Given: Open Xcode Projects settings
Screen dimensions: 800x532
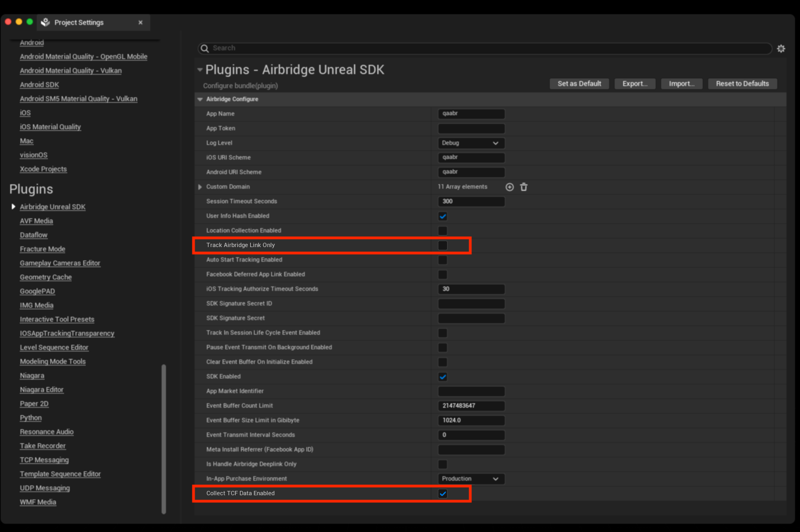Looking at the screenshot, I should coord(43,169).
